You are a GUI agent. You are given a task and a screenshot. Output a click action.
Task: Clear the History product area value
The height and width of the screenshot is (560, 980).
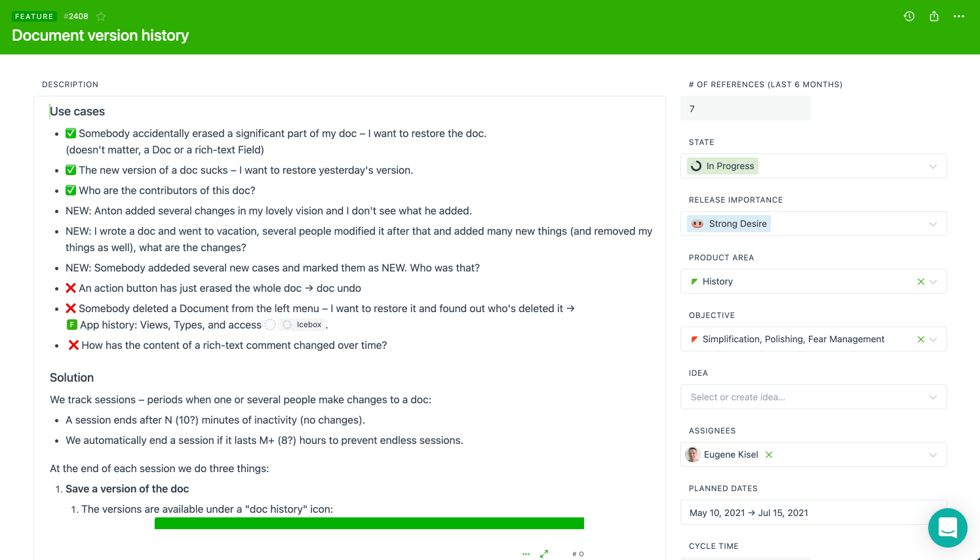tap(921, 282)
